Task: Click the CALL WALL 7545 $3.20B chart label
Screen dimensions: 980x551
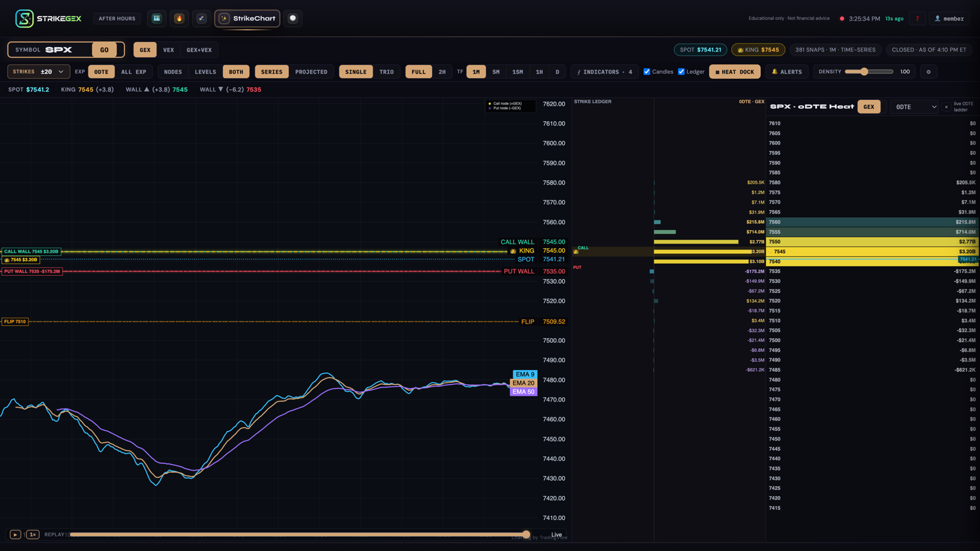Action: [31, 251]
